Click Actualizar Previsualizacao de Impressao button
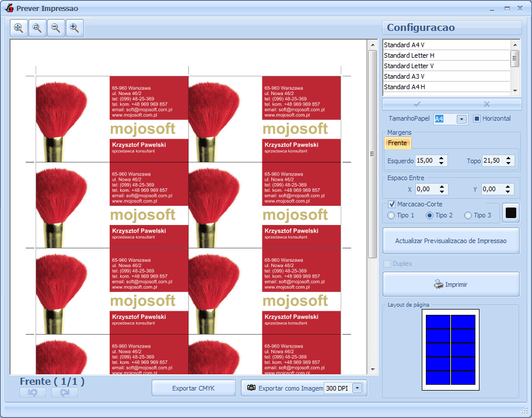 pos(451,241)
